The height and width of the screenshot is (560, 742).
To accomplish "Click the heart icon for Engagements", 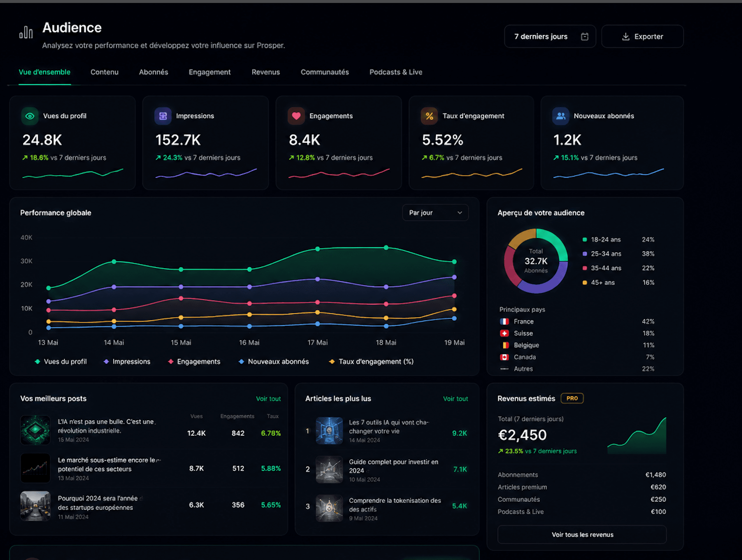I will 296,116.
